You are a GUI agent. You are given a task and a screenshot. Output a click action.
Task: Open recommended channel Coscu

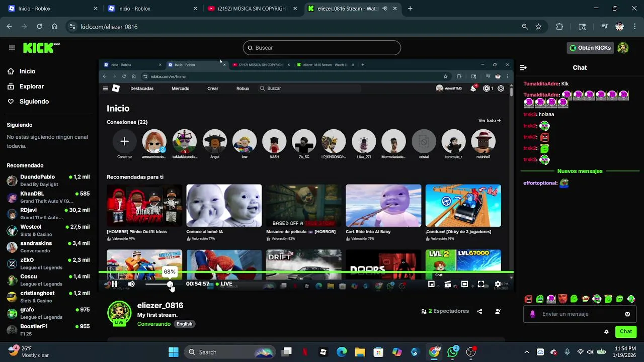(x=48, y=280)
